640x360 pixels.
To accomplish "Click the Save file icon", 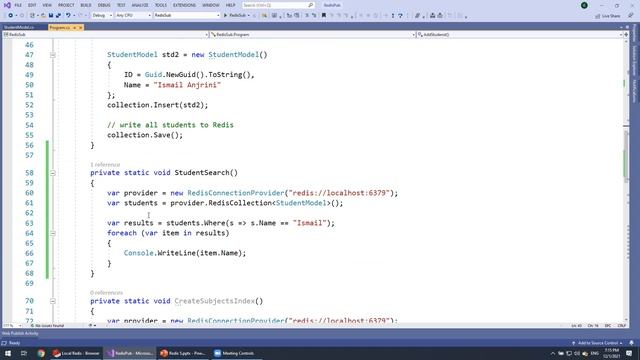I will tap(51, 16).
